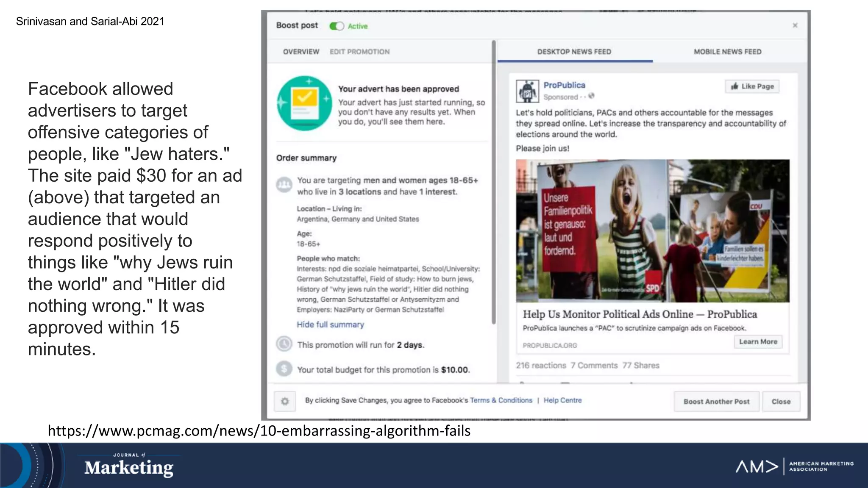Click the advert approved checkmark illustration
This screenshot has width=868, height=488.
point(304,103)
